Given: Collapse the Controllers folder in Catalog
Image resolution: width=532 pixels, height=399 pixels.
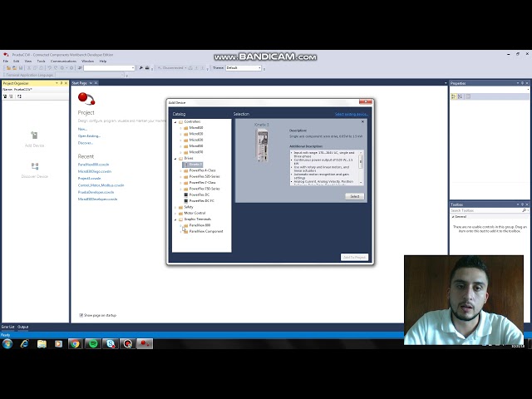Looking at the screenshot, I should (x=175, y=122).
